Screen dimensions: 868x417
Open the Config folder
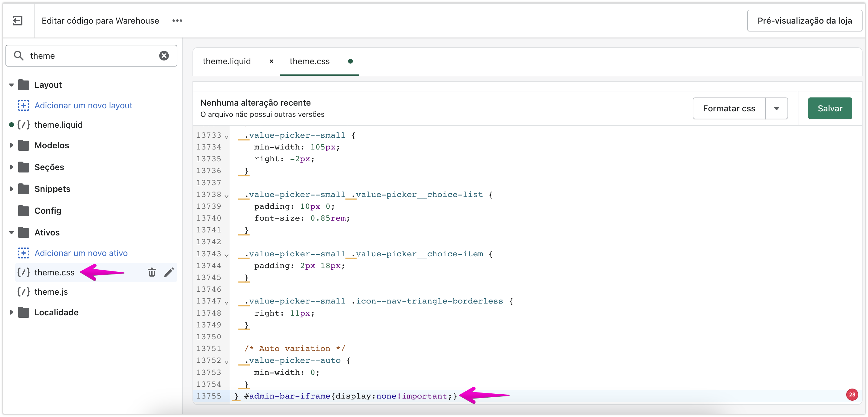pyautogui.click(x=48, y=211)
